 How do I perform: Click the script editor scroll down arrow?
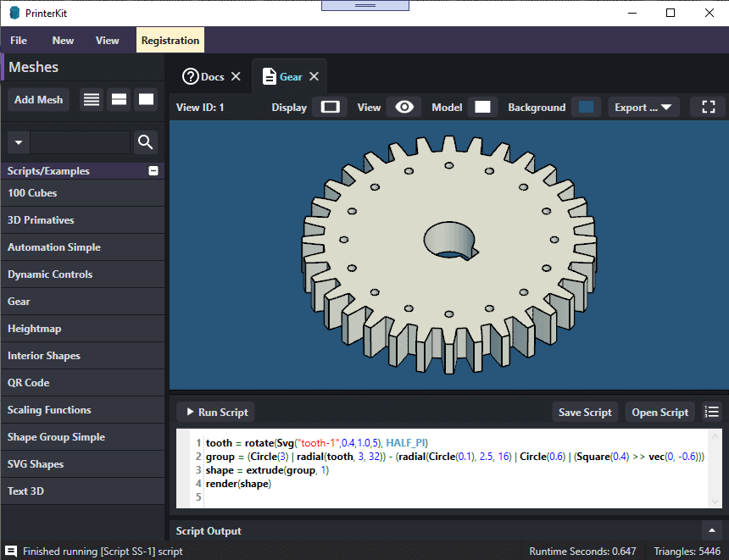pyautogui.click(x=715, y=502)
